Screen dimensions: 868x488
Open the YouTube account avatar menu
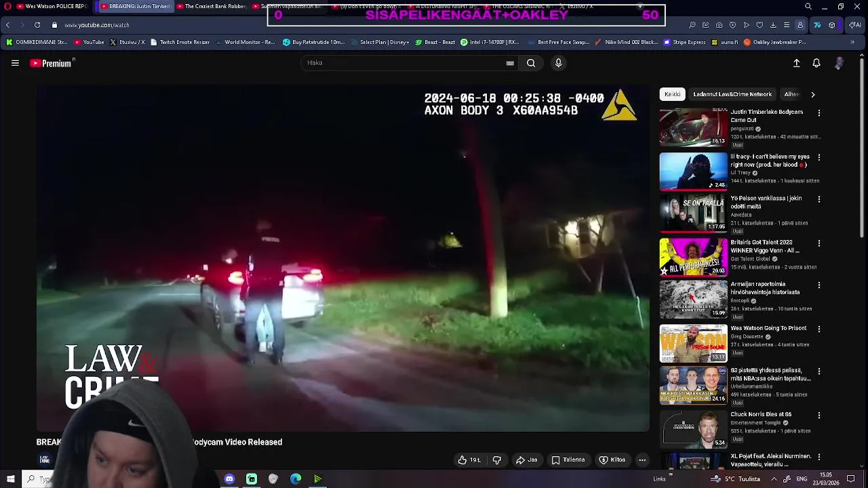839,63
